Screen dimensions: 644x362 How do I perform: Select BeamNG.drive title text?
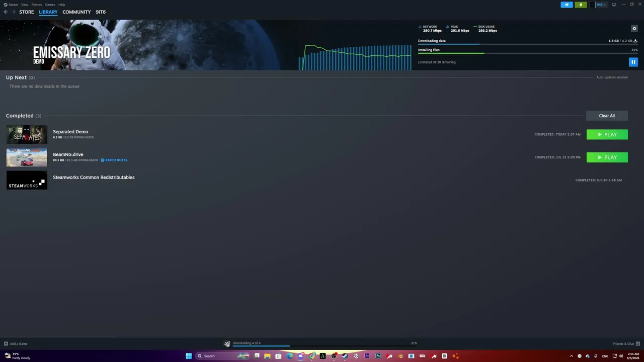[68, 154]
